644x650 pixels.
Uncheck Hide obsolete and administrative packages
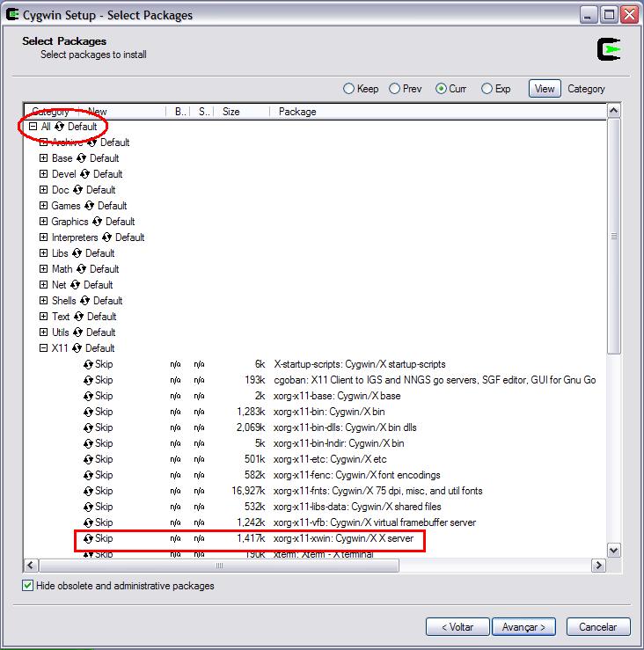pyautogui.click(x=28, y=586)
